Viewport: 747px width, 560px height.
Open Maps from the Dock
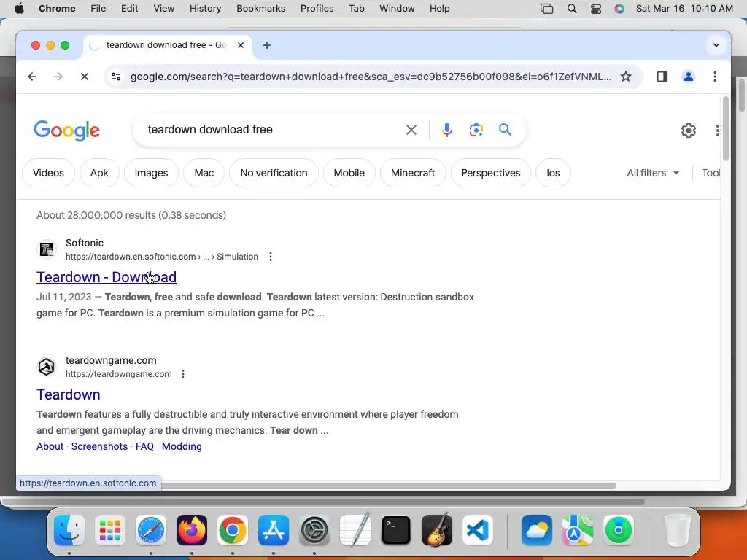coord(578,530)
